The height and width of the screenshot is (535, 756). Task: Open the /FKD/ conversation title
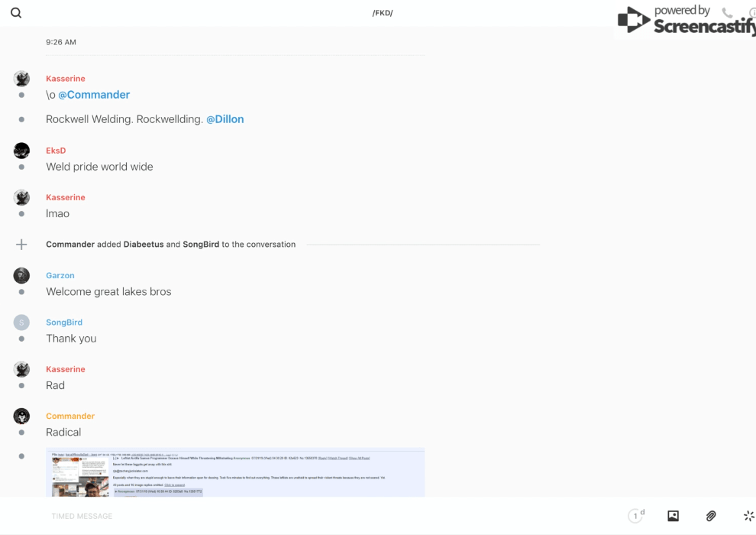[382, 13]
